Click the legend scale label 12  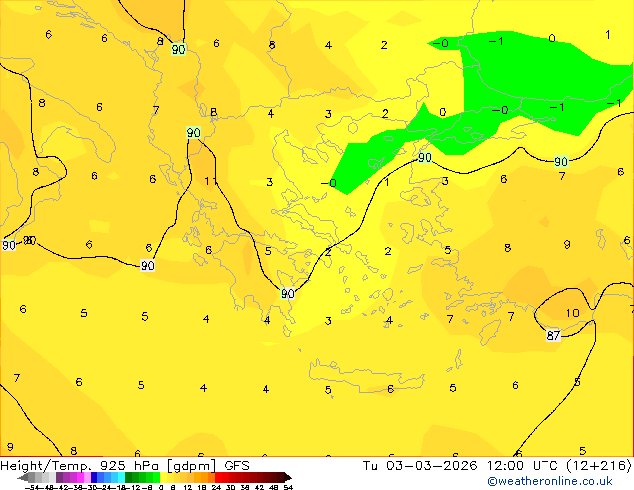(x=188, y=487)
